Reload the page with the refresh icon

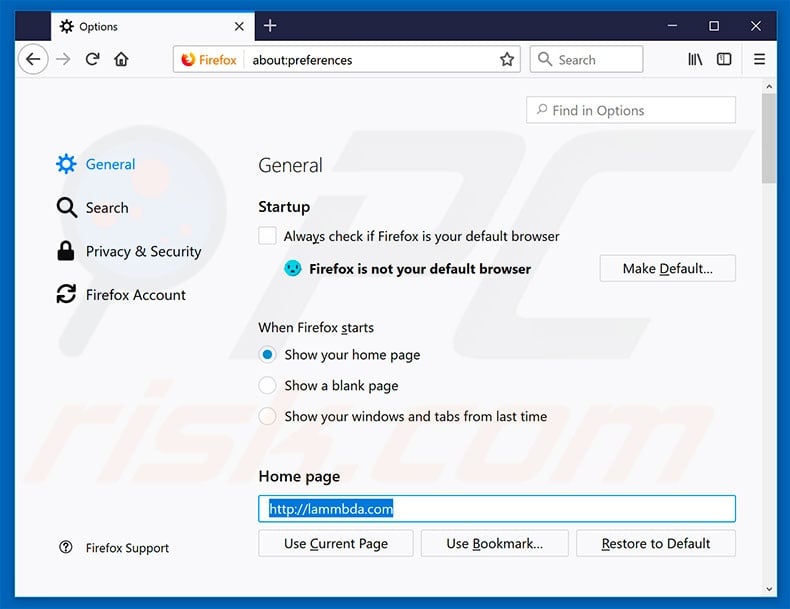(x=92, y=59)
